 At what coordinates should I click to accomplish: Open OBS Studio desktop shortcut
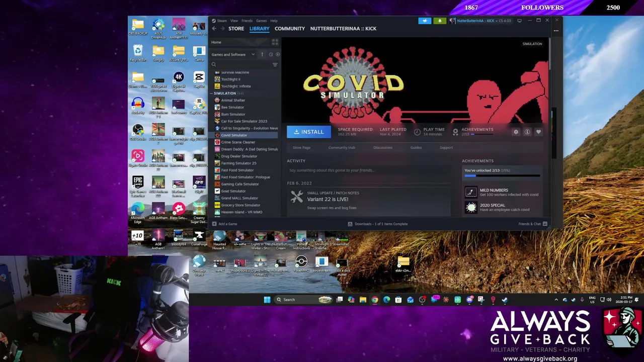pos(138,132)
